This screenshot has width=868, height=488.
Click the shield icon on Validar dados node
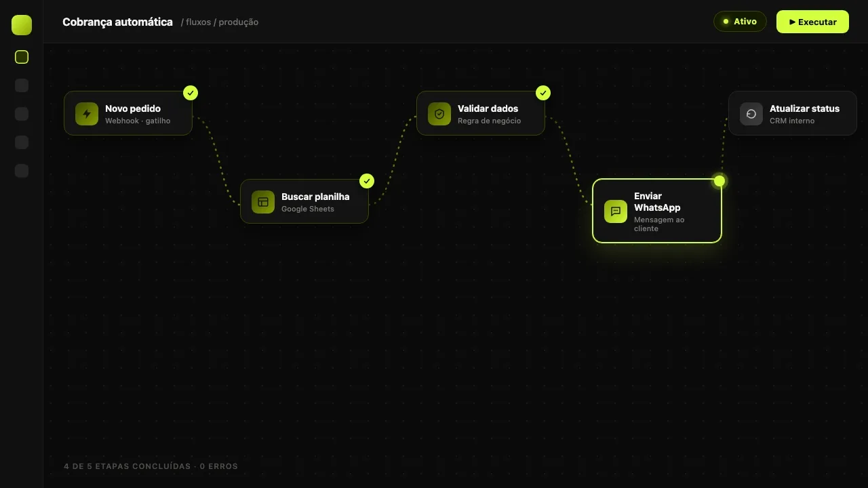(439, 114)
